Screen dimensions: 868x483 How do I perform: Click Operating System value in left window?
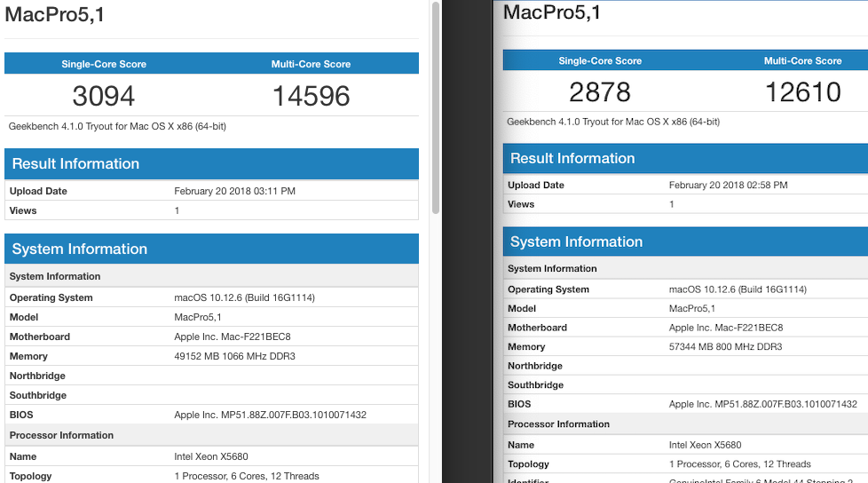pos(244,297)
